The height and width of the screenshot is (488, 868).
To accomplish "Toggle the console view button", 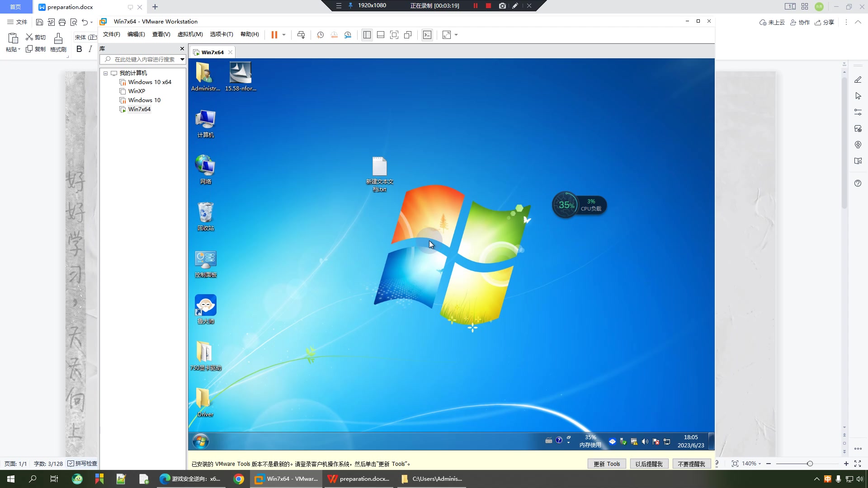I will [427, 35].
